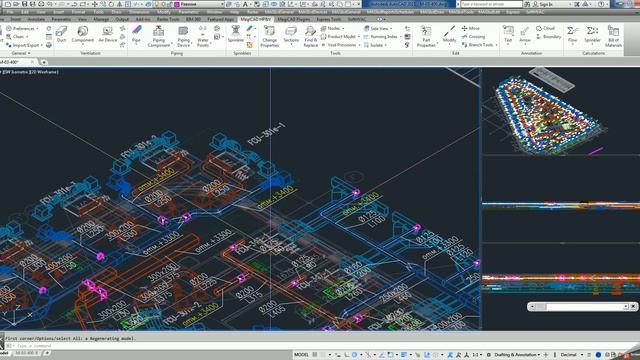Screen dimensions: 640x360
Task: Open a new drawing tab with plus
Action: pos(44,62)
